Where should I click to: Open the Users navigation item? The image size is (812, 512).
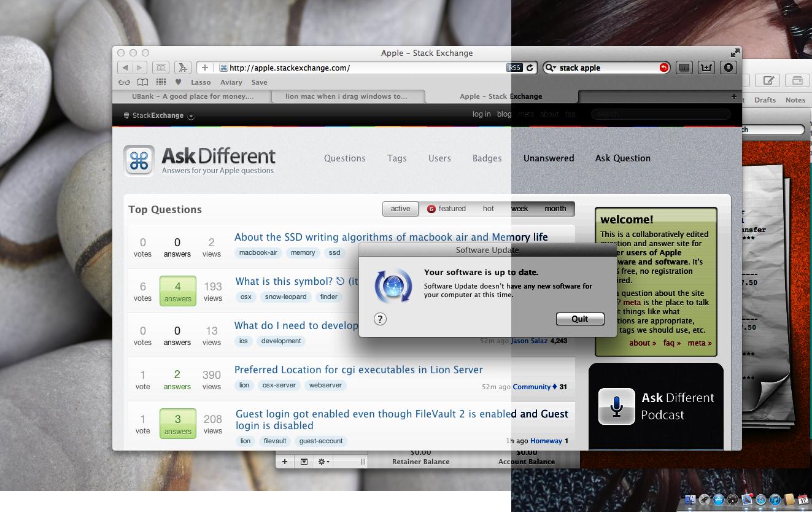click(439, 158)
